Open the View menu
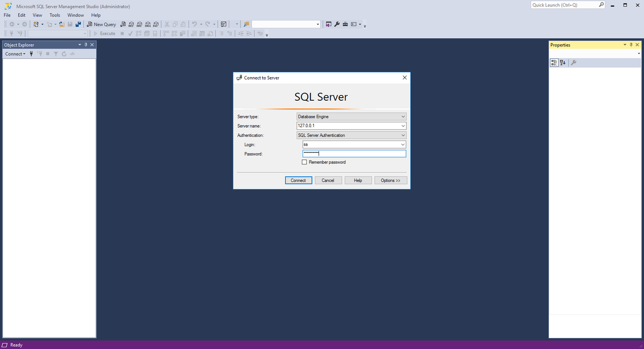This screenshot has height=349, width=644. [x=38, y=15]
